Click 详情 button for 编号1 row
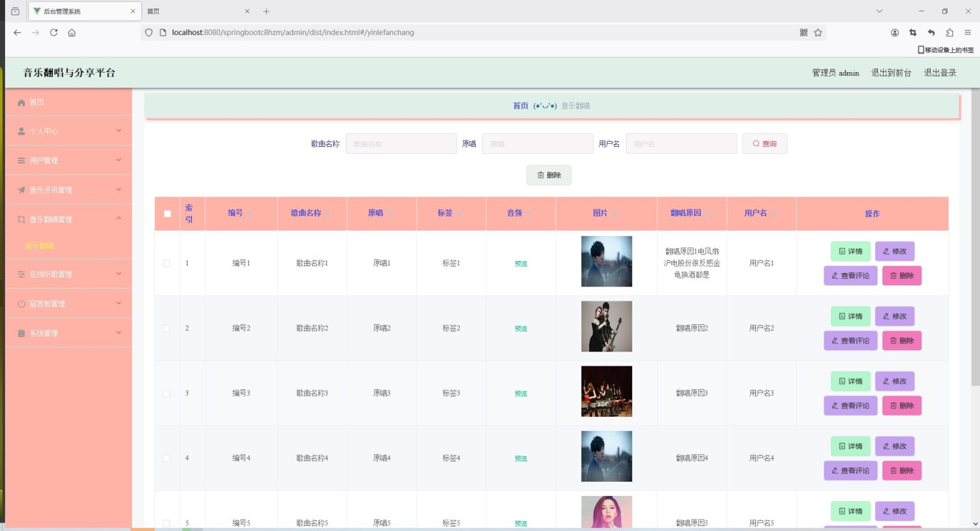Screen dimensions: 980x531 (850, 251)
